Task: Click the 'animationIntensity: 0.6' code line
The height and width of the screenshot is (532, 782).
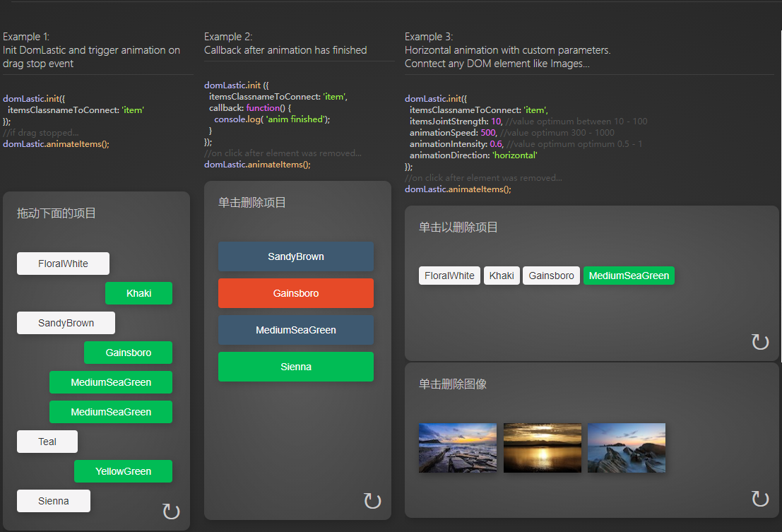Action: (456, 144)
